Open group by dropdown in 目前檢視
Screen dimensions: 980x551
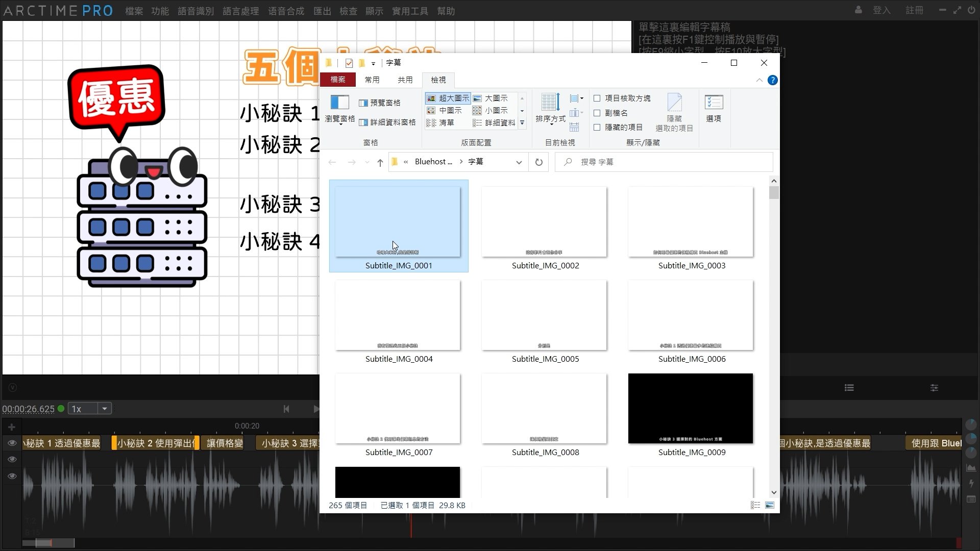[x=576, y=98]
